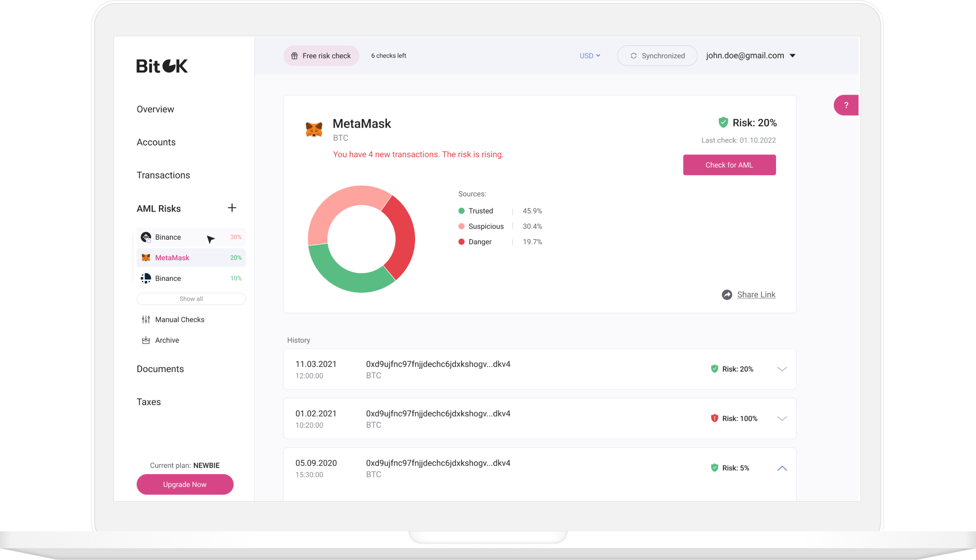Click the Synchronized refresh icon
Viewport: 976px width, 560px height.
[633, 55]
